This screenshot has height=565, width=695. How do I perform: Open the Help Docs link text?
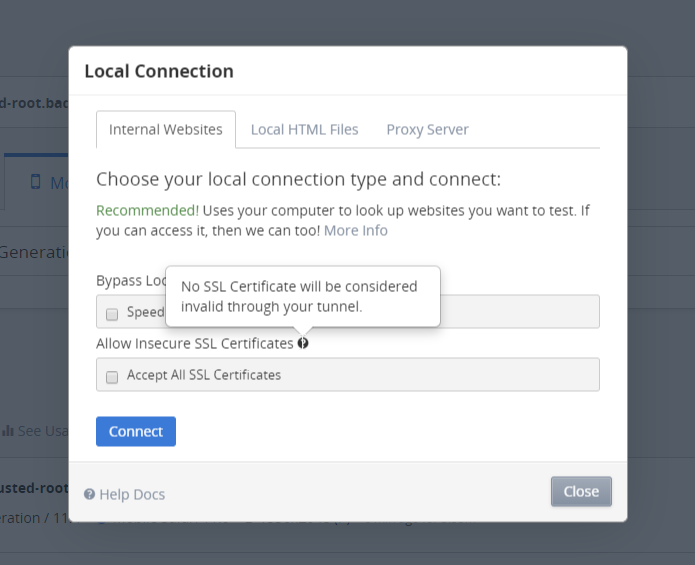(x=132, y=494)
